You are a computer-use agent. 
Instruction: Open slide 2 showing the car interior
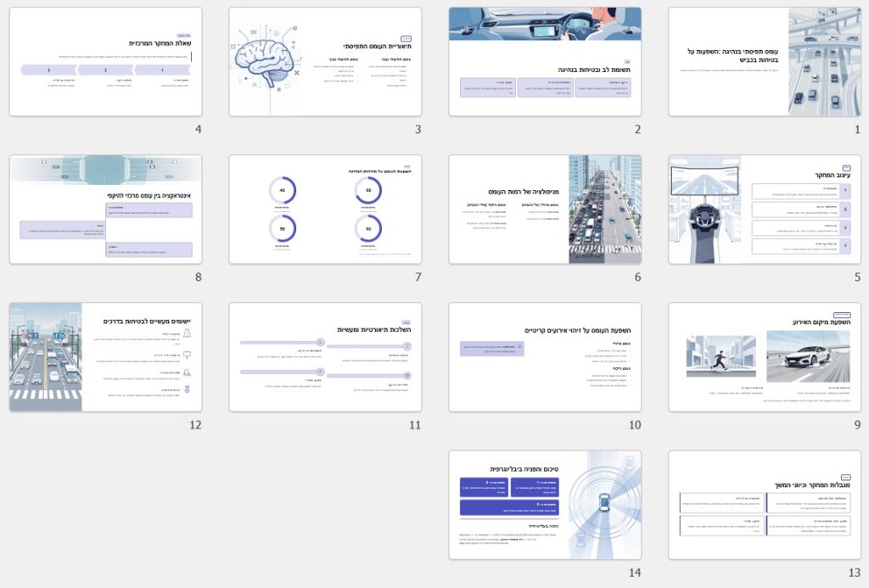[x=545, y=61]
